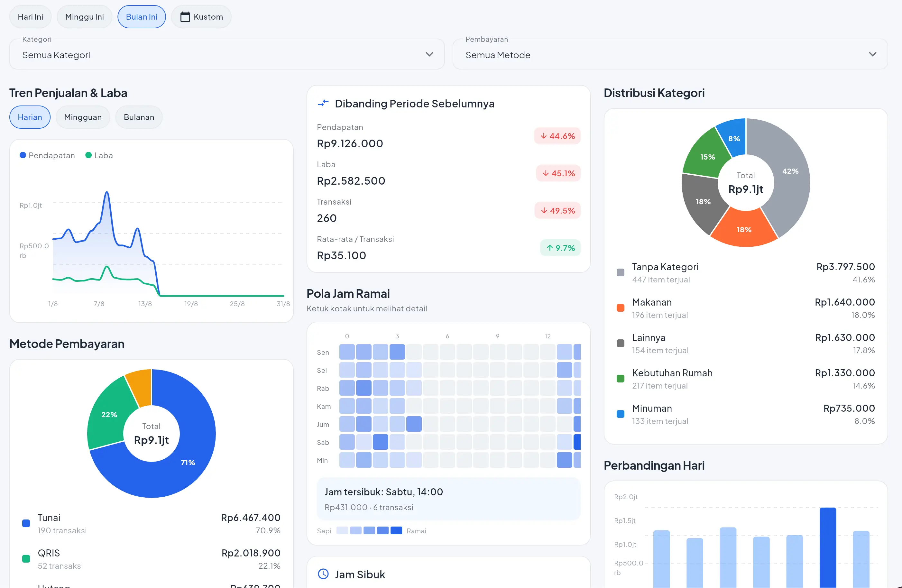The height and width of the screenshot is (588, 902).
Task: Click the clock icon next to Jam Sibuk
Action: pyautogui.click(x=323, y=574)
